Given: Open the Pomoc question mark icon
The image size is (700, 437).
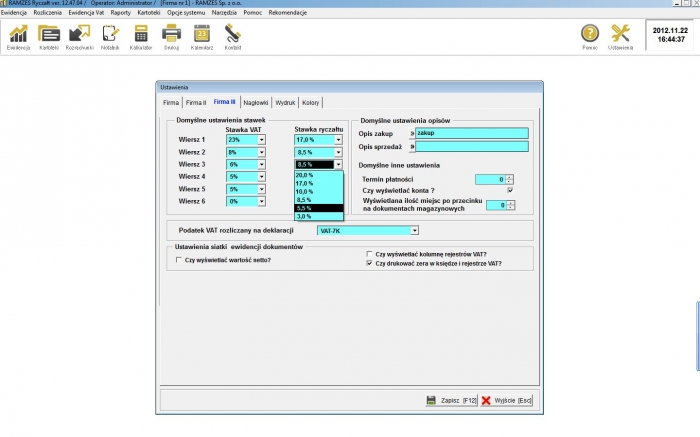Looking at the screenshot, I should click(590, 37).
